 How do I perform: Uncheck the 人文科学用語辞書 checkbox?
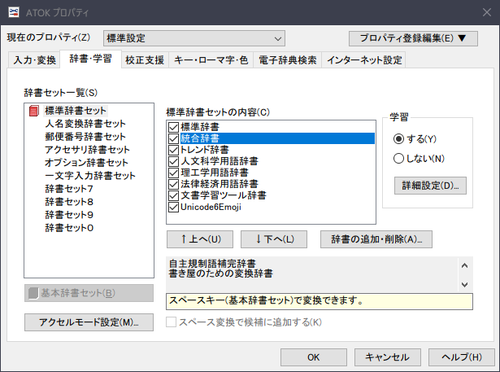(x=173, y=161)
